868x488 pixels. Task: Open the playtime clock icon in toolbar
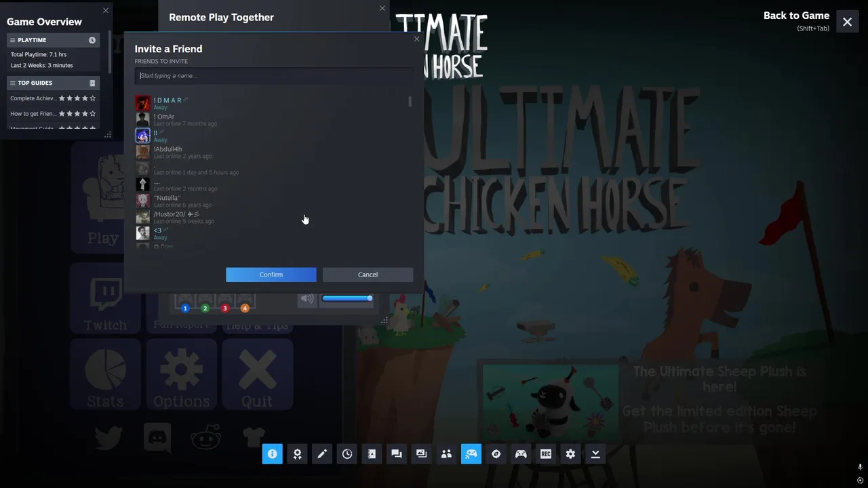tap(347, 454)
